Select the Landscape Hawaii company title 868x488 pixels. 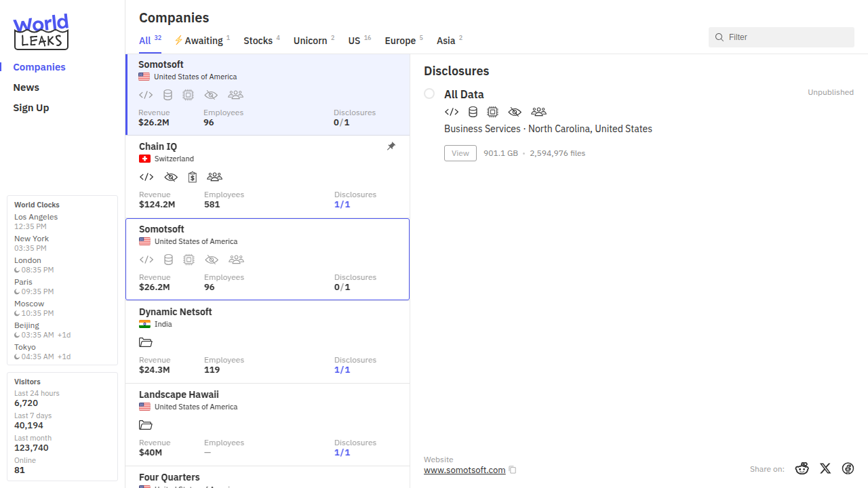(x=179, y=394)
